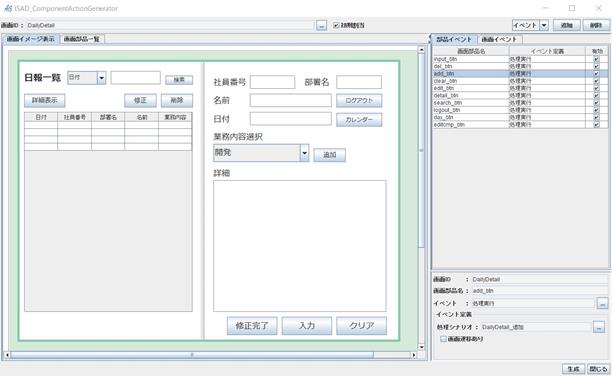Click the right arrow of the horizontal scrollbar

click(414, 355)
